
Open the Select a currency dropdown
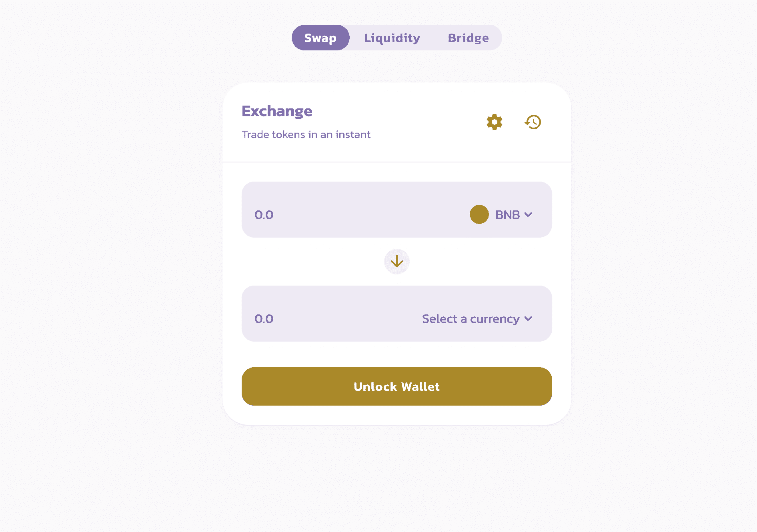tap(477, 319)
